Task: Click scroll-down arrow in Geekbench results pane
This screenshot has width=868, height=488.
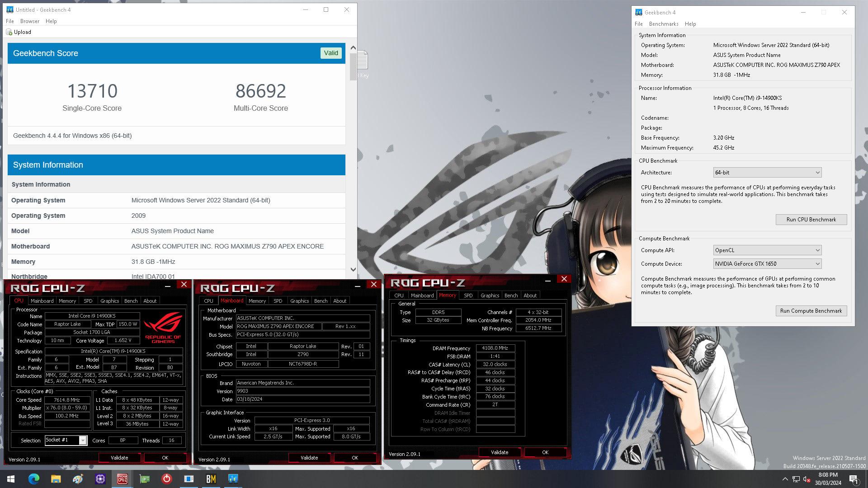Action: [353, 269]
